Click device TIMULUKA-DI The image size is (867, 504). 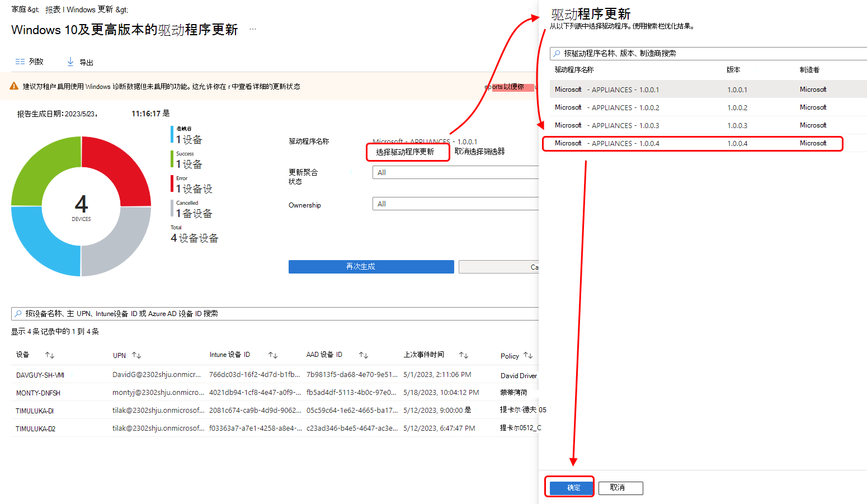[35, 411]
